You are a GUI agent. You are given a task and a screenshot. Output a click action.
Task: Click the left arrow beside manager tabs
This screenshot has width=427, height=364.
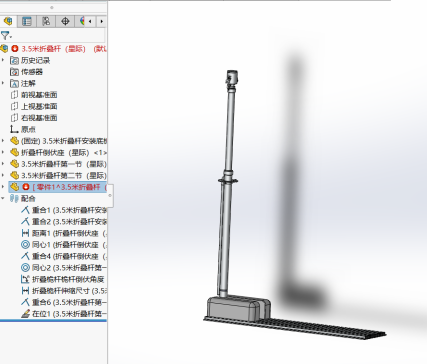pos(90,22)
